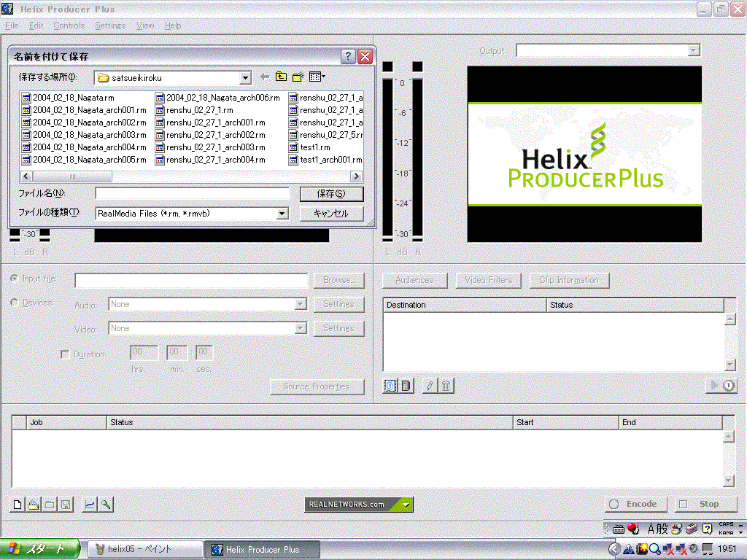Click the Encode button
747x560 pixels.
click(x=636, y=504)
